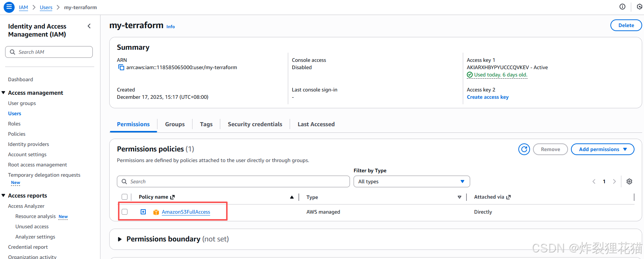This screenshot has height=259, width=644.
Task: Switch to the Permissions tab
Action: coord(133,124)
